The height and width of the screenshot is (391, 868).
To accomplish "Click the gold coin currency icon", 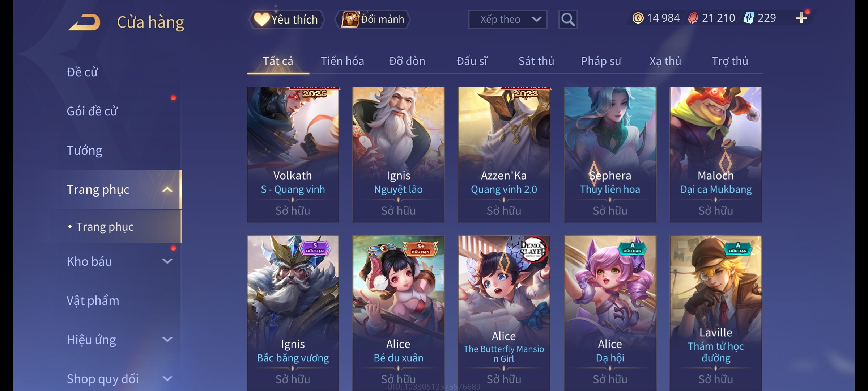I will coord(638,18).
